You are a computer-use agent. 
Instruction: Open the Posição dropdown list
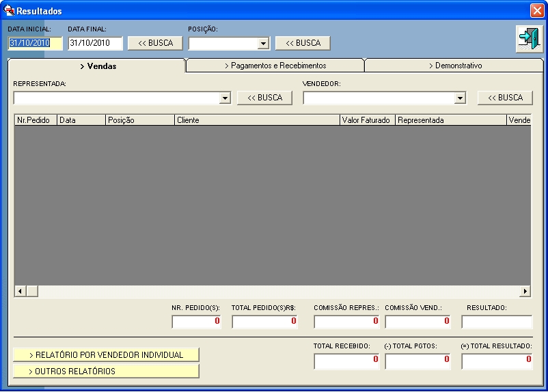pos(263,44)
